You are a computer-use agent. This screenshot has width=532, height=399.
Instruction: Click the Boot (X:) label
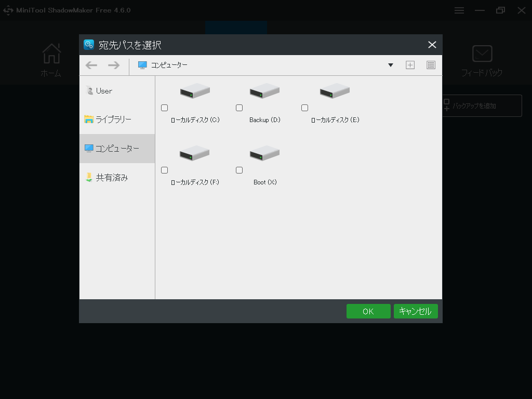[265, 182]
